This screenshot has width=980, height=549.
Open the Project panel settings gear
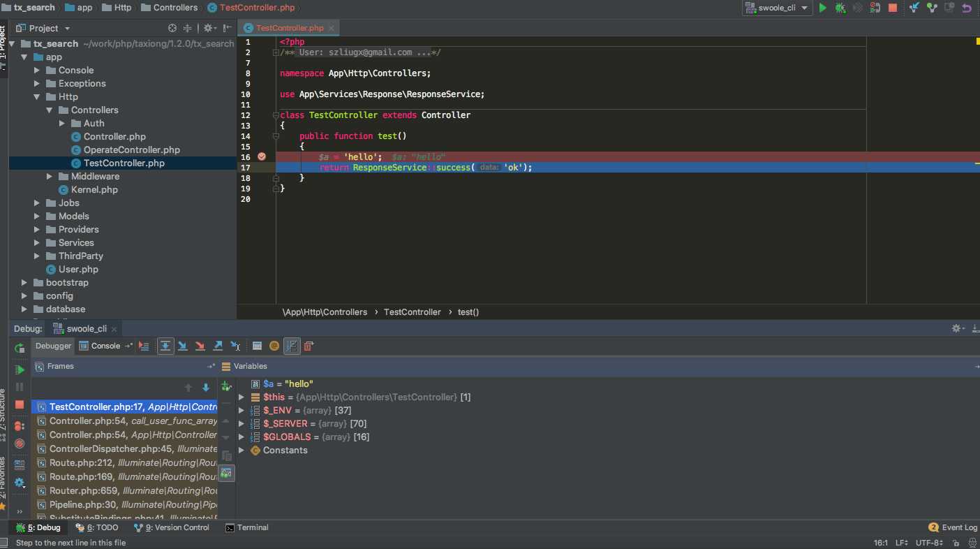coord(209,29)
